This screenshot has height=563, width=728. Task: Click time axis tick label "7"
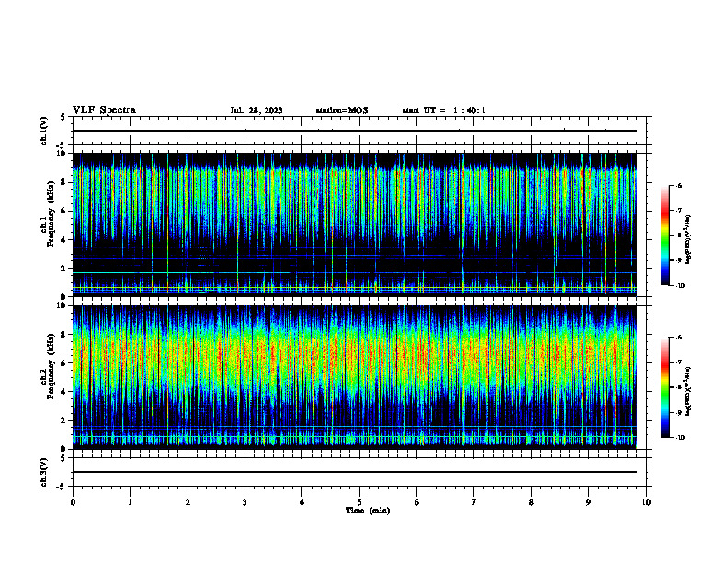(474, 502)
